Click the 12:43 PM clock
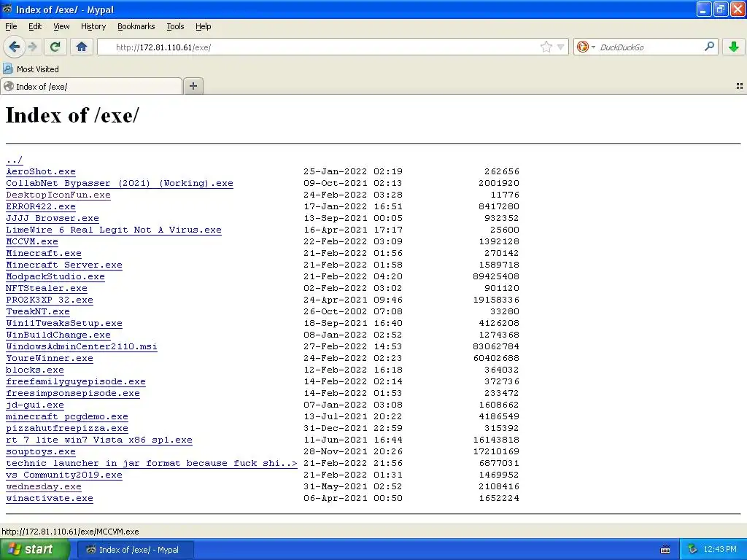 pyautogui.click(x=720, y=550)
